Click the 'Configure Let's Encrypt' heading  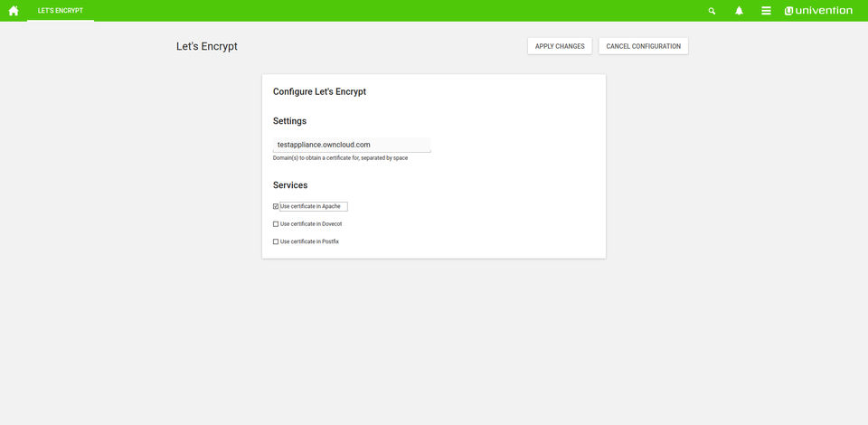click(319, 92)
